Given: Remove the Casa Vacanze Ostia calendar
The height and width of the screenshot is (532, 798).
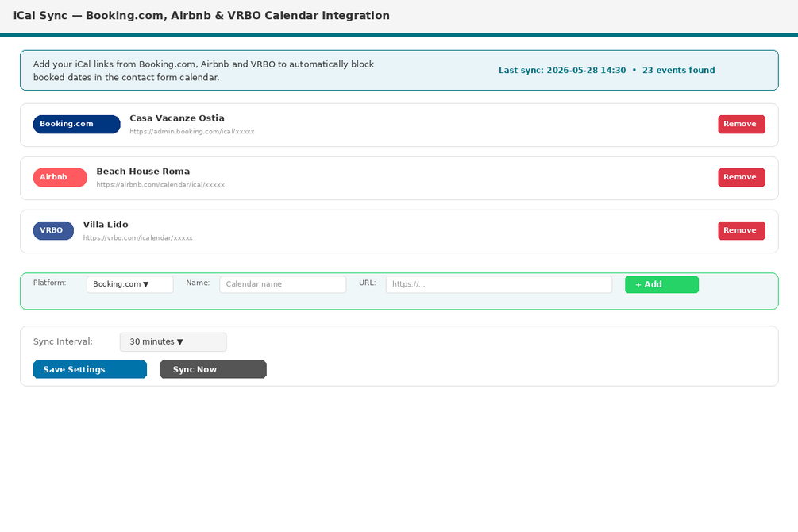Looking at the screenshot, I should (742, 124).
